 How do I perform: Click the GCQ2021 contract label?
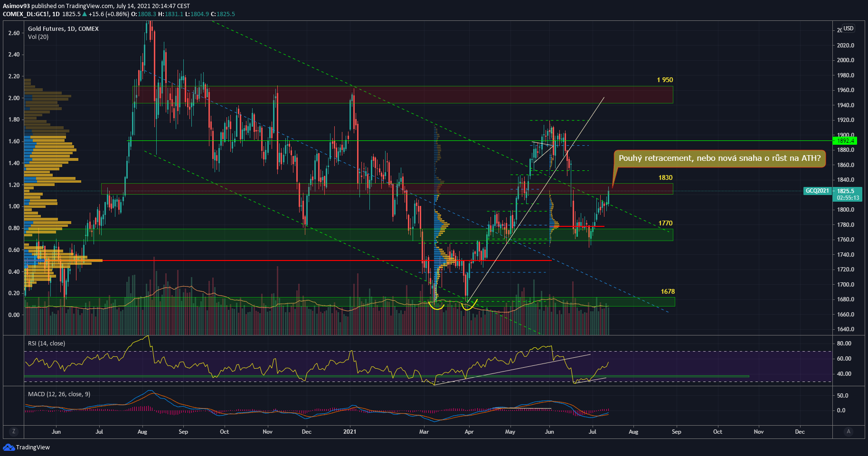click(817, 191)
